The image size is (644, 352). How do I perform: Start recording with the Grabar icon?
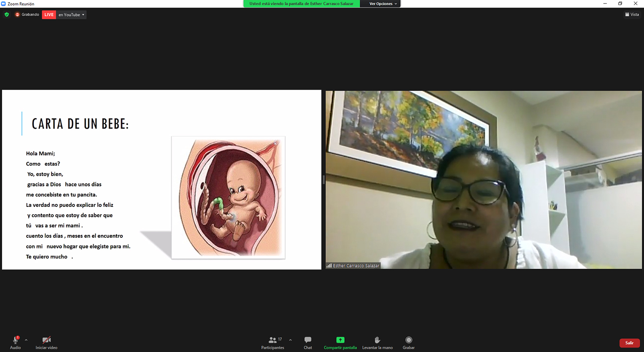tap(409, 340)
